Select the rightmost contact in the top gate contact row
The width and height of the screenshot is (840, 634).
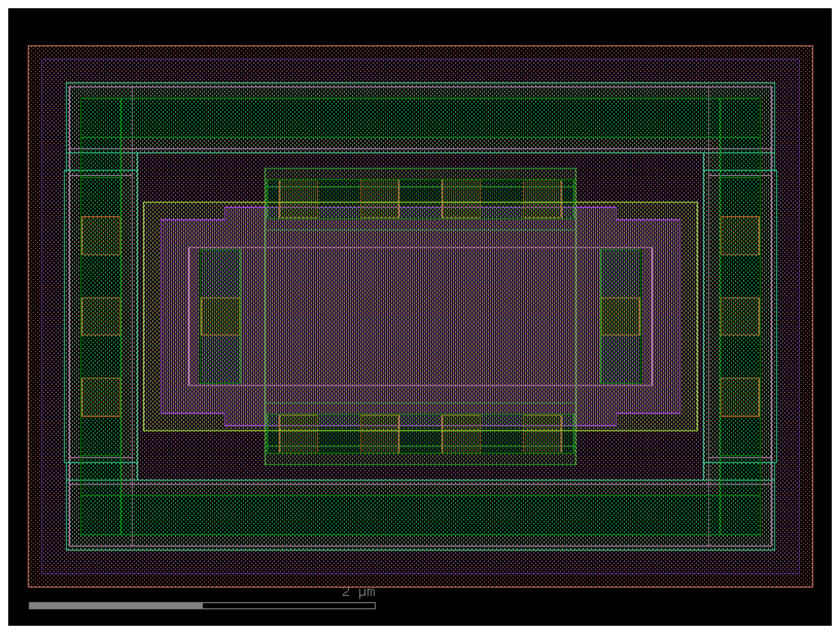(x=542, y=199)
